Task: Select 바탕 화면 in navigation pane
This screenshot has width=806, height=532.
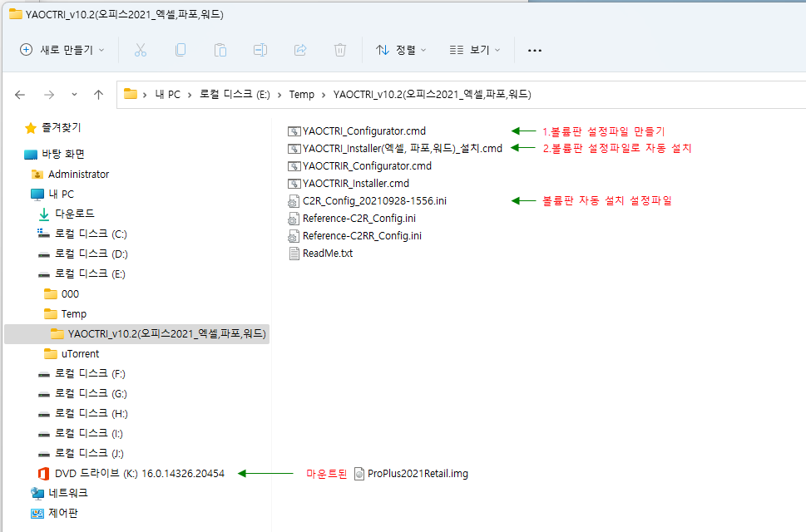Action: [x=62, y=154]
